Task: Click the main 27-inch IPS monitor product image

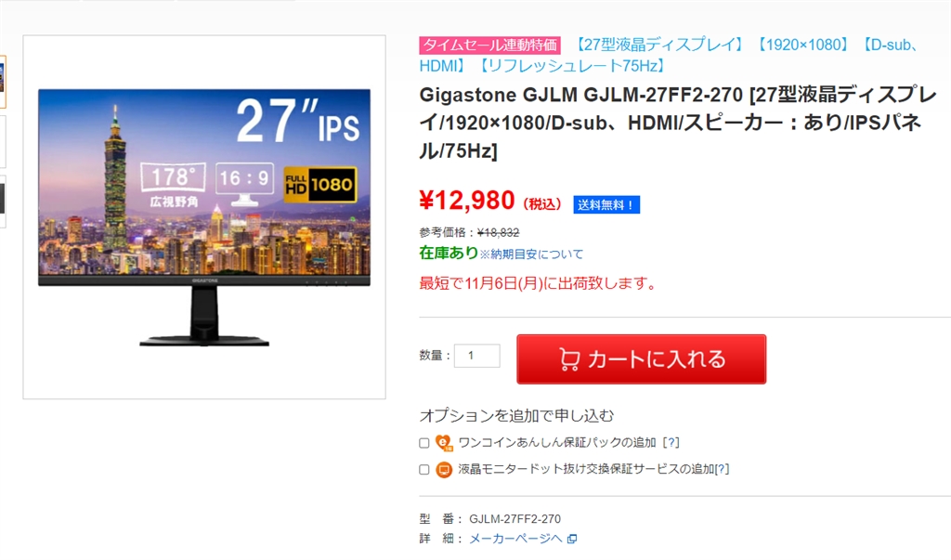Action: pyautogui.click(x=204, y=217)
